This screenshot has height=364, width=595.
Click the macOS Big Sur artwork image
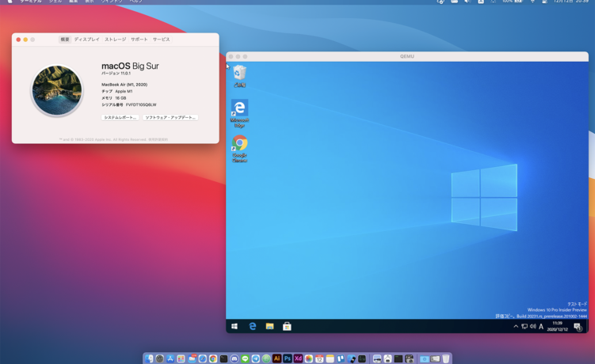coord(57,90)
